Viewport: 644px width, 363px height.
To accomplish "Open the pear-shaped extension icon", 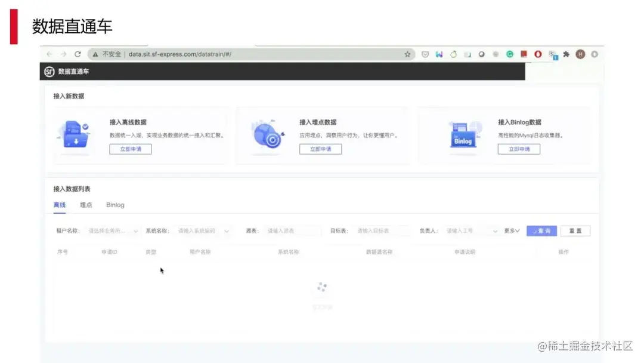I will click(x=453, y=54).
